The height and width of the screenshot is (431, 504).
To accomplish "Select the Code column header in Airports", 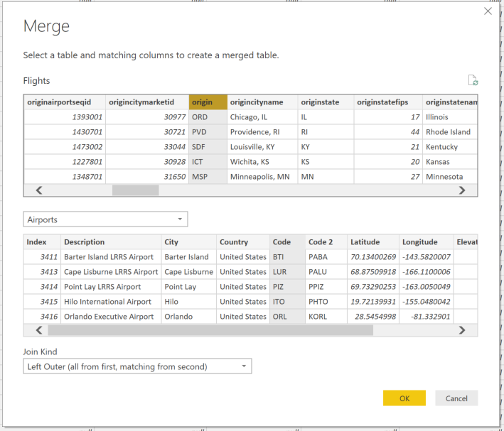I will tap(287, 242).
